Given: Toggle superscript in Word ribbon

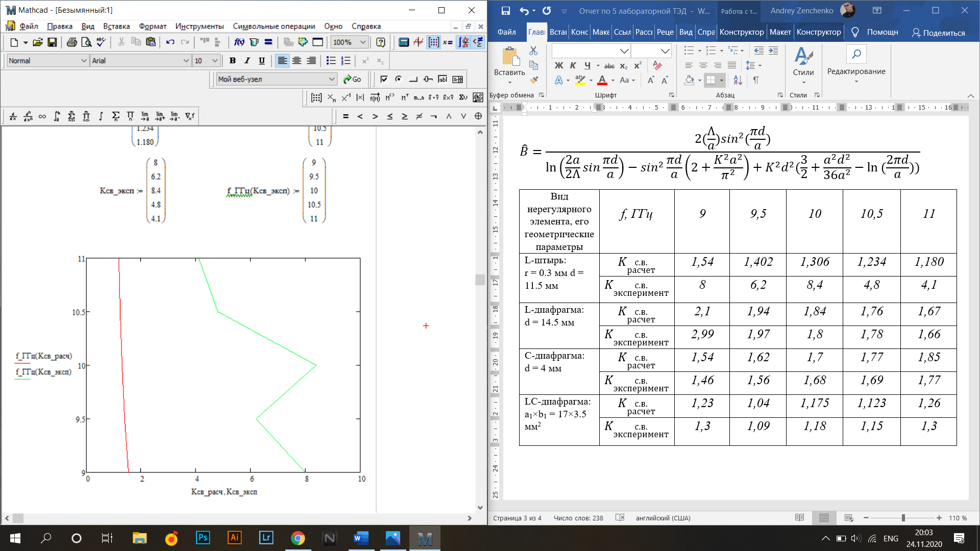Looking at the screenshot, I should click(638, 66).
